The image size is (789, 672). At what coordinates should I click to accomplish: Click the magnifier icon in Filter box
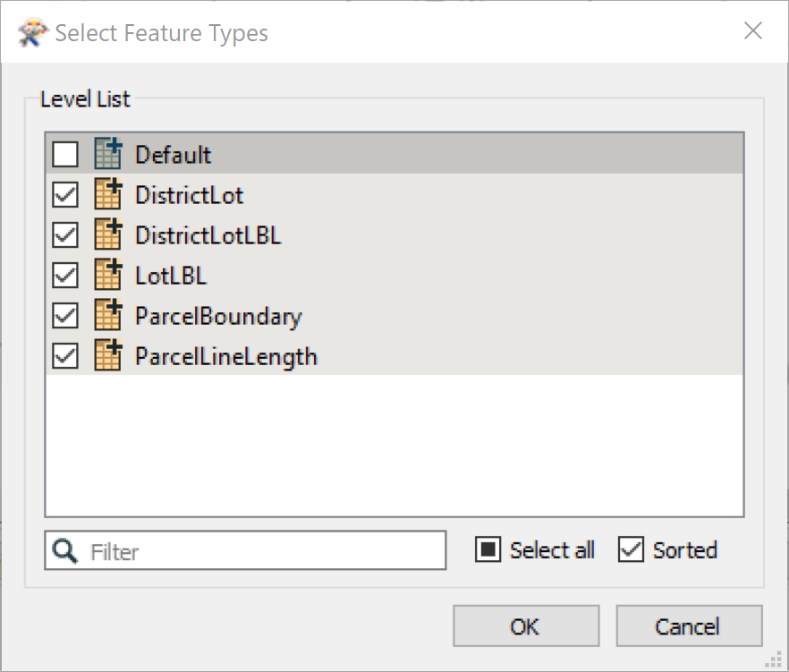(x=65, y=550)
